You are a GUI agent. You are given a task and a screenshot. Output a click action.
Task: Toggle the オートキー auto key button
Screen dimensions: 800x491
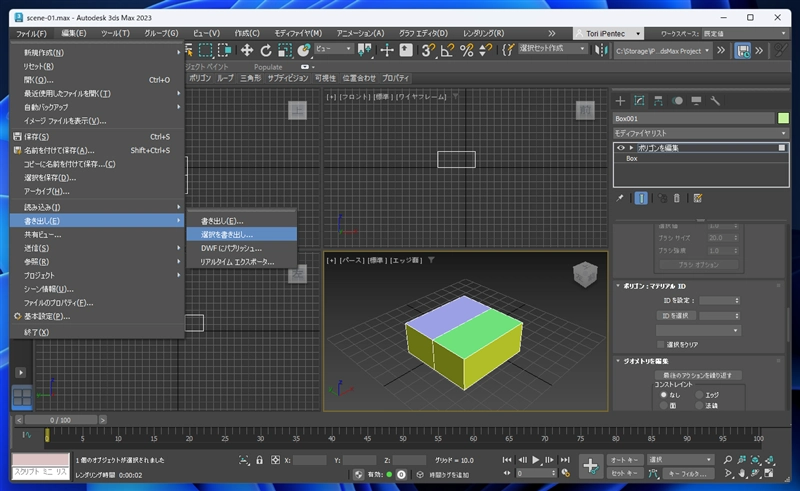624,460
